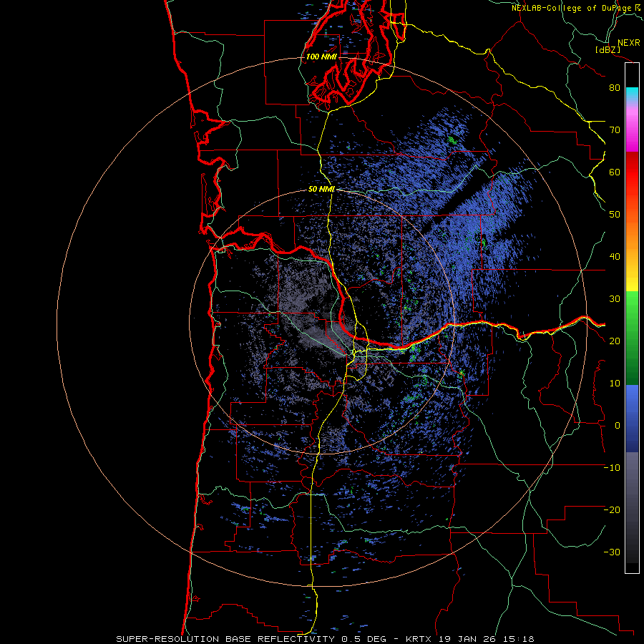Click the dBZ units label
Screen dimensions: 644x644
coord(608,50)
